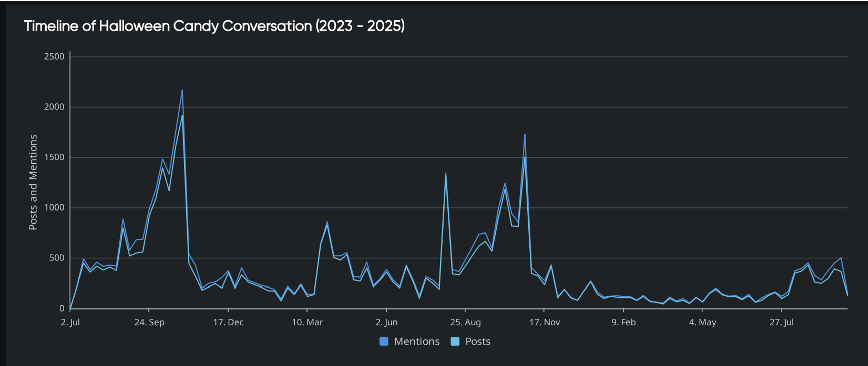Click the 10. Mar x-axis label
This screenshot has height=366, width=868.
307,322
